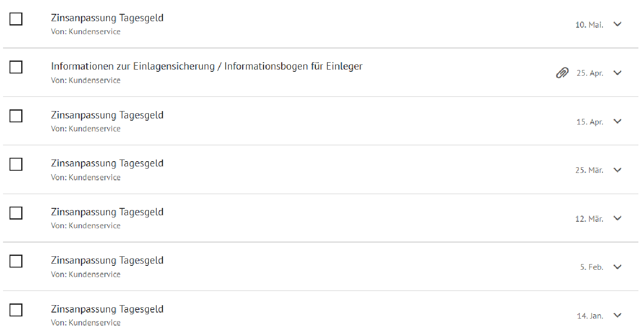Click 'Von: Kundenservice' under 12. Mär. message
Image resolution: width=644 pixels, height=335 pixels.
[x=86, y=226]
